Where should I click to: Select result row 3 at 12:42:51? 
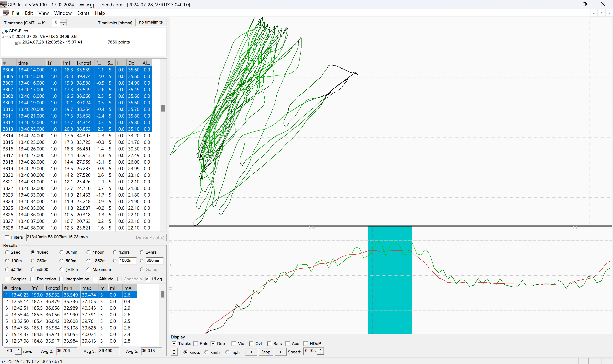click(70, 308)
